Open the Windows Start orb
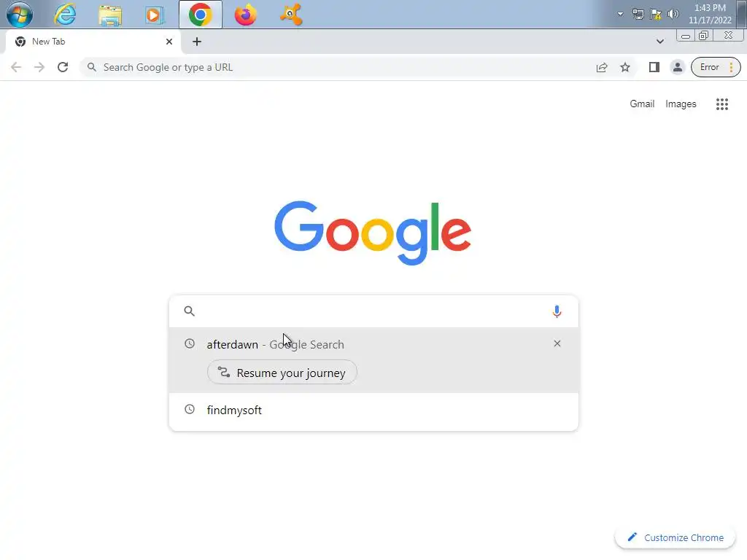 coord(20,15)
